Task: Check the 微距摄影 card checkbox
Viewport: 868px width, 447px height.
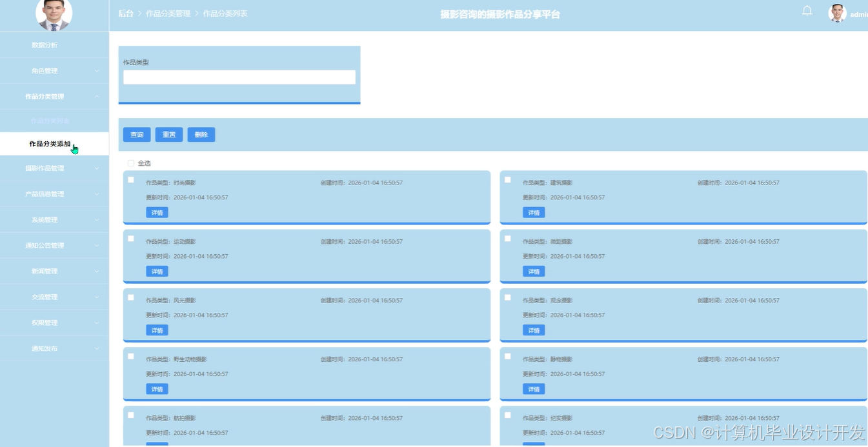Action: 508,239
